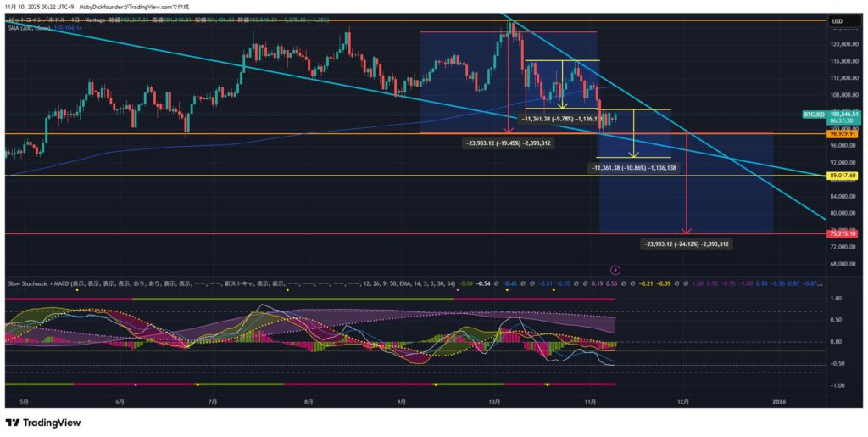This screenshot has width=868, height=437.
Task: Select the red 75,215.10 price label
Action: (842, 233)
